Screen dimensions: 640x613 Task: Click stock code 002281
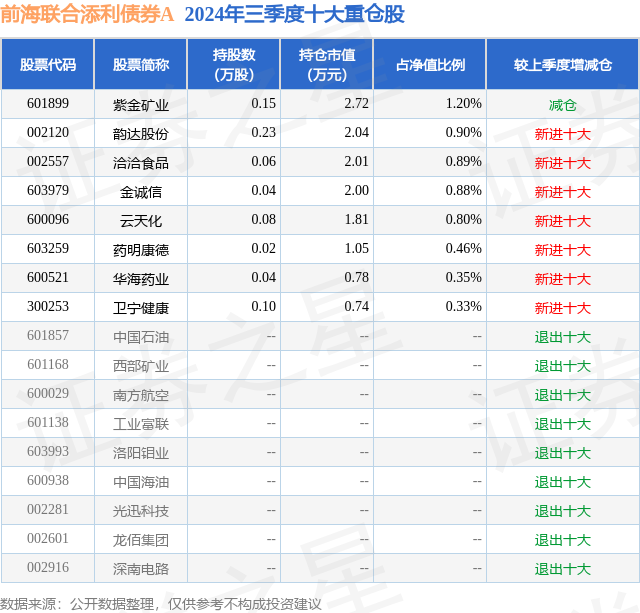(x=48, y=509)
